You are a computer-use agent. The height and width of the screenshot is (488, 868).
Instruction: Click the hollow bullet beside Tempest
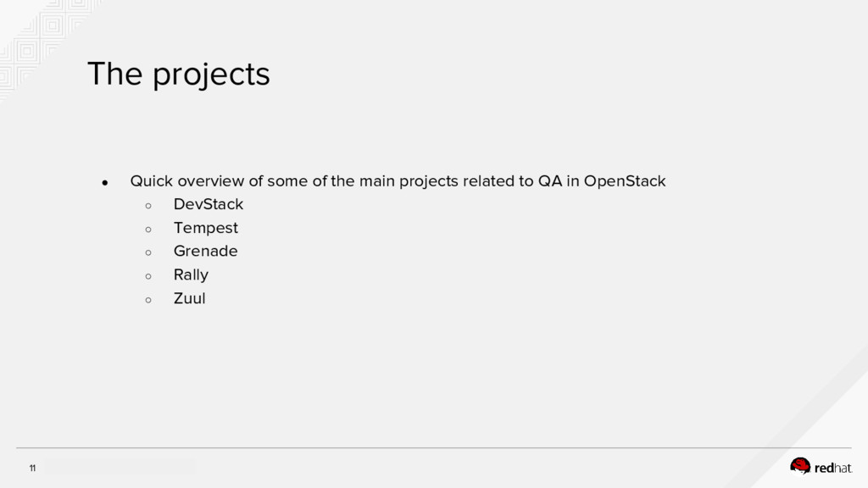pos(147,229)
